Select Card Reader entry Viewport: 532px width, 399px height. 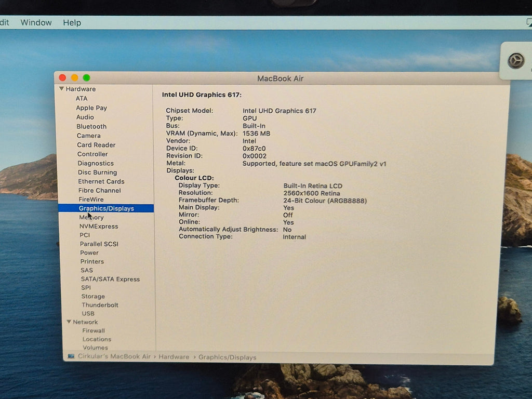coord(96,145)
